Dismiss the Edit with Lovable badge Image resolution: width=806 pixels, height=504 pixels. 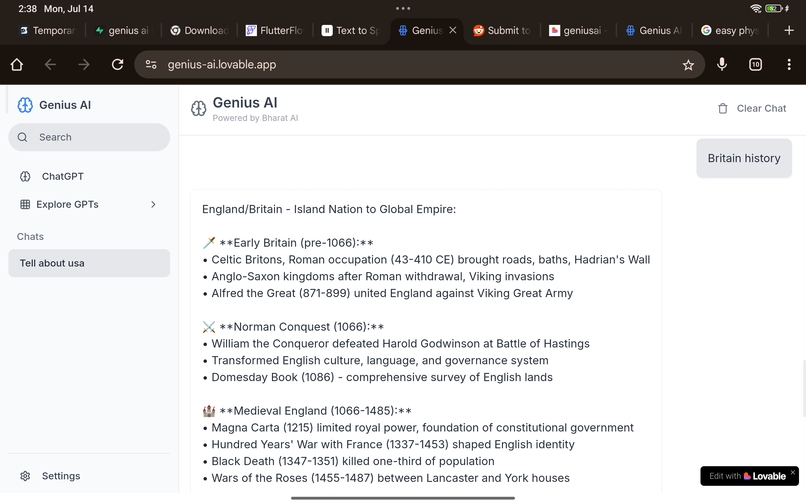click(x=793, y=472)
